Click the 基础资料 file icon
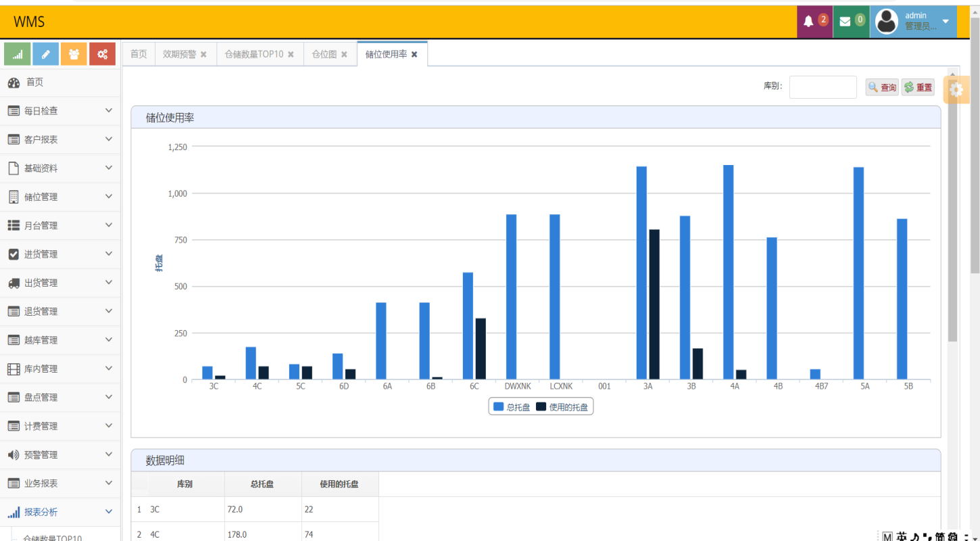980x541 pixels. click(14, 168)
